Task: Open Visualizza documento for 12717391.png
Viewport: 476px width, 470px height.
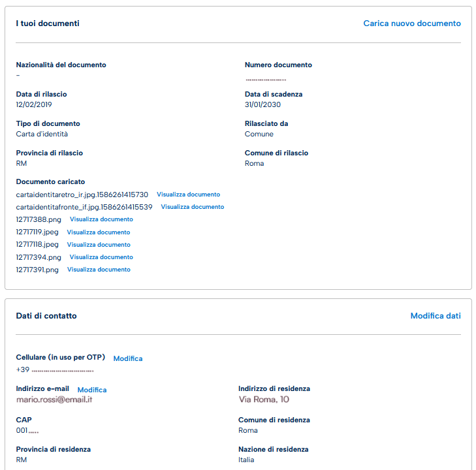Action: [x=98, y=270]
